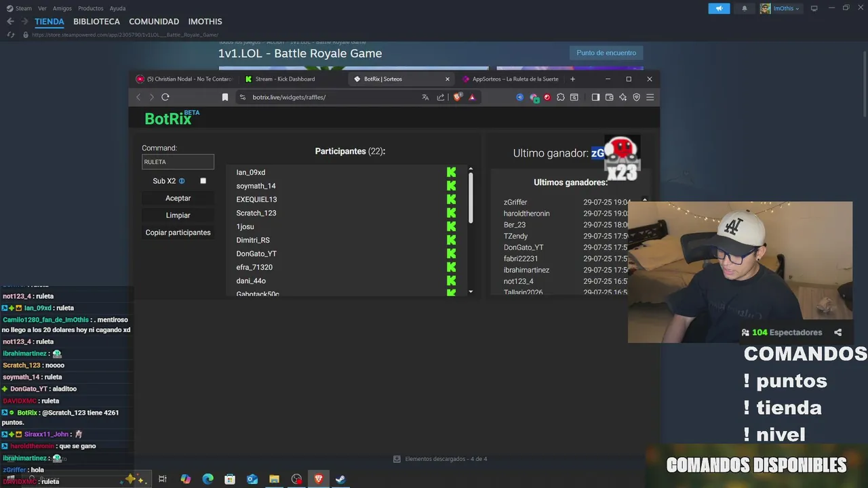Open Steam notifications bell

click(745, 8)
